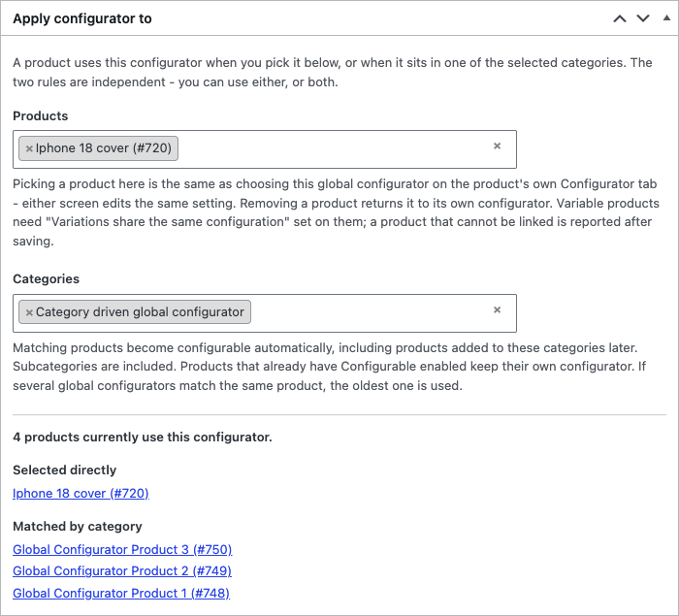679x616 pixels.
Task: Click the Selected directly heading
Action: (x=65, y=470)
